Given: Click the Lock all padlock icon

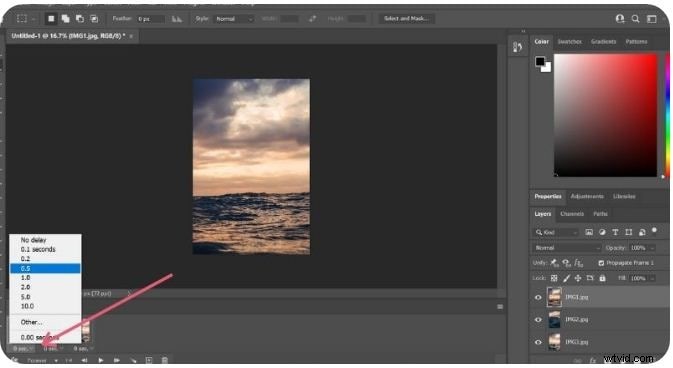Looking at the screenshot, I should 602,278.
